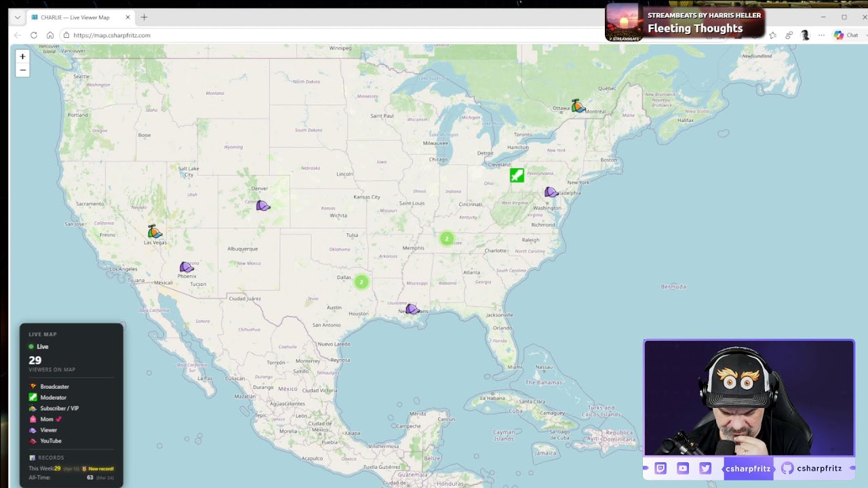Go back with the browser back arrow

click(x=18, y=35)
